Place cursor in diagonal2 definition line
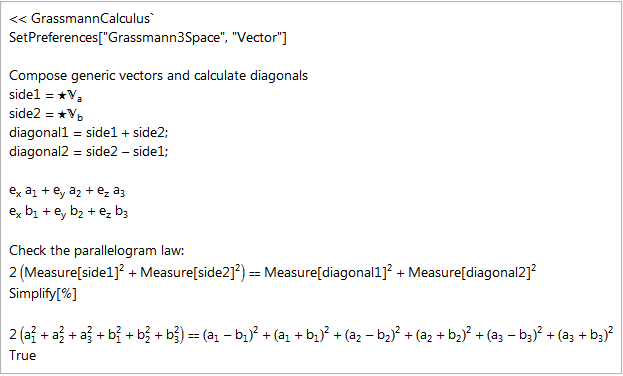 (89, 151)
